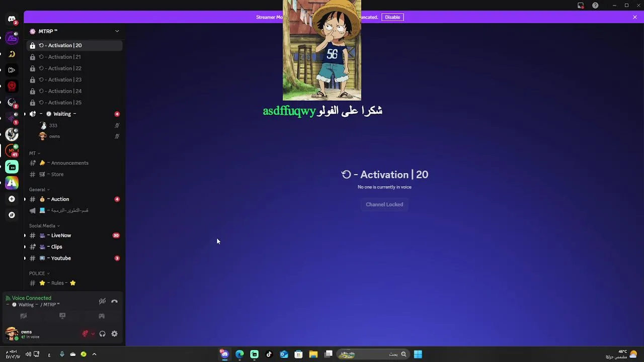This screenshot has height=362, width=644.
Task: Open the Youtube channel
Action: pos(74,258)
